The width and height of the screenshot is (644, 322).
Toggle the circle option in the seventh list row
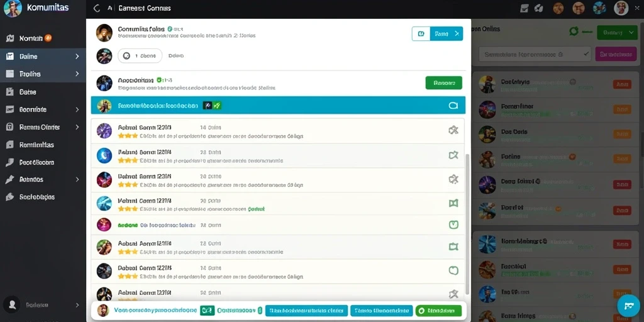point(453,270)
